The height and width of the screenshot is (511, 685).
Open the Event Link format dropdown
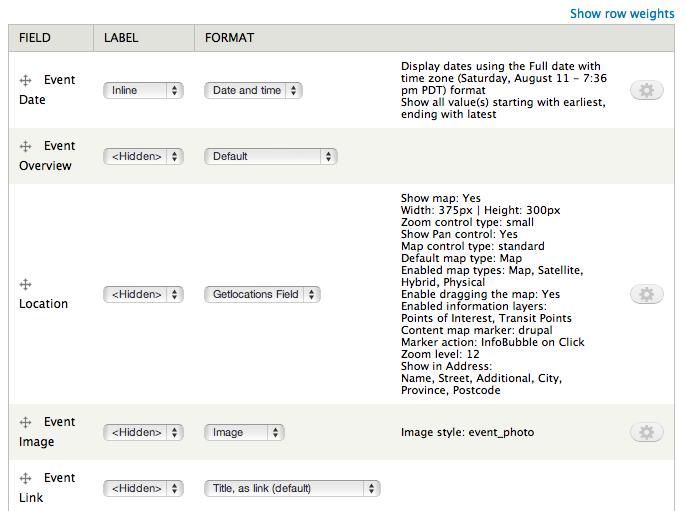point(292,488)
